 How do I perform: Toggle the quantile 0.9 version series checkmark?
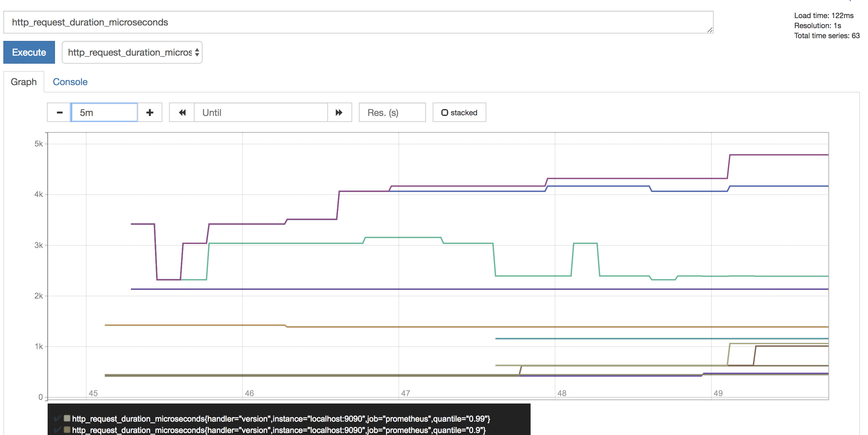coord(57,430)
